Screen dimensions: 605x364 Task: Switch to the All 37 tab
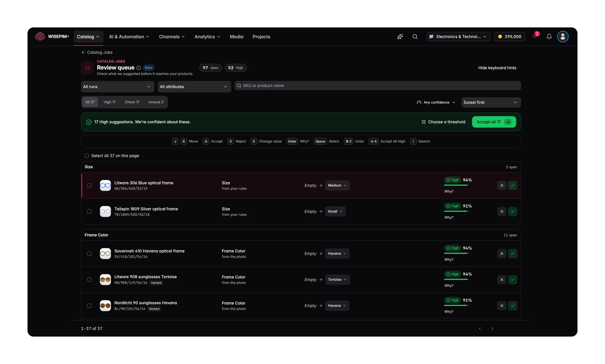click(x=90, y=102)
